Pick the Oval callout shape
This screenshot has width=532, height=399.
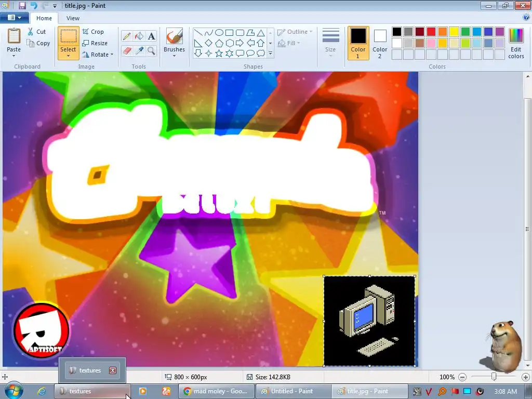coord(250,54)
